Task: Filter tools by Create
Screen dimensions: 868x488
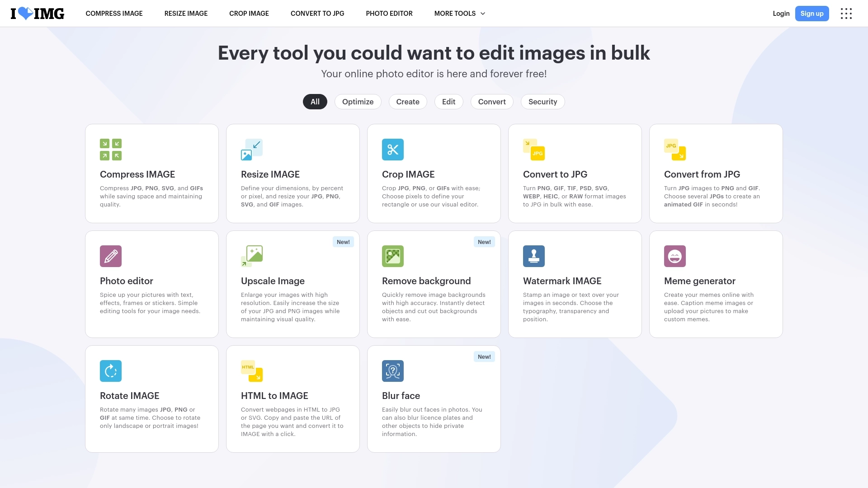Action: [x=408, y=102]
